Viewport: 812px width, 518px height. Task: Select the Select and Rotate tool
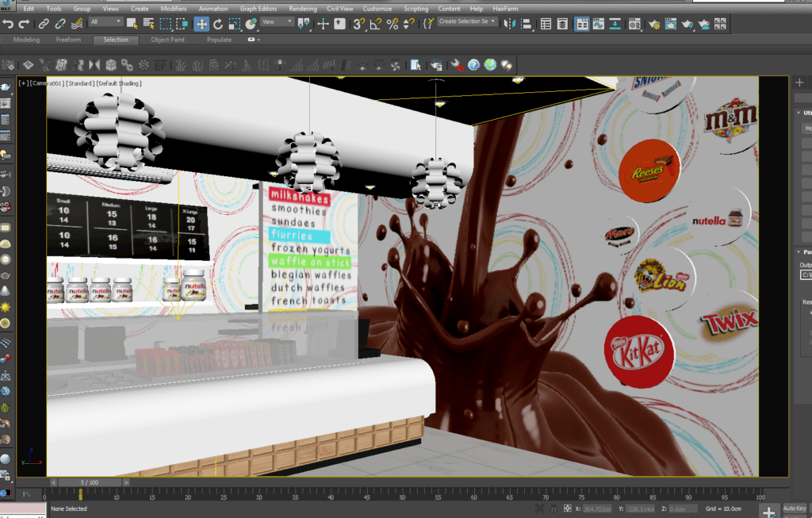tap(217, 24)
